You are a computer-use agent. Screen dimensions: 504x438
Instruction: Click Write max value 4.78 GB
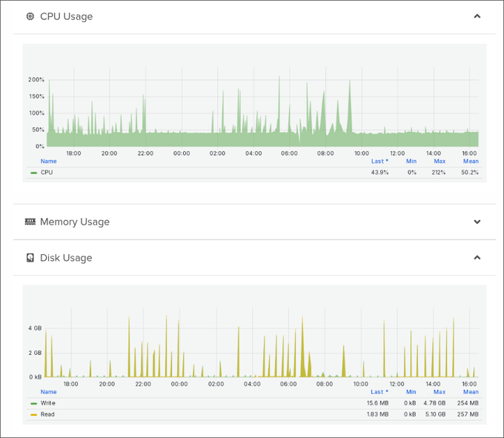tap(434, 403)
